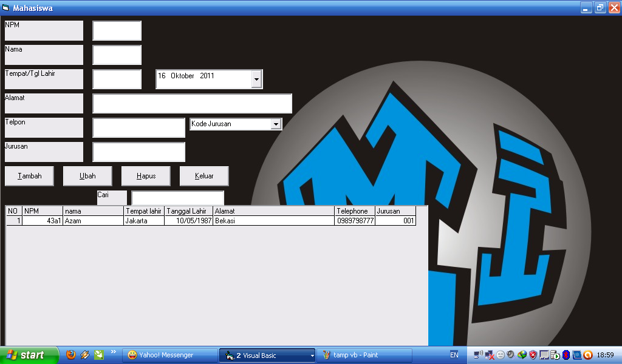622x364 pixels.
Task: Open the date picker dropdown arrow
Action: click(256, 79)
